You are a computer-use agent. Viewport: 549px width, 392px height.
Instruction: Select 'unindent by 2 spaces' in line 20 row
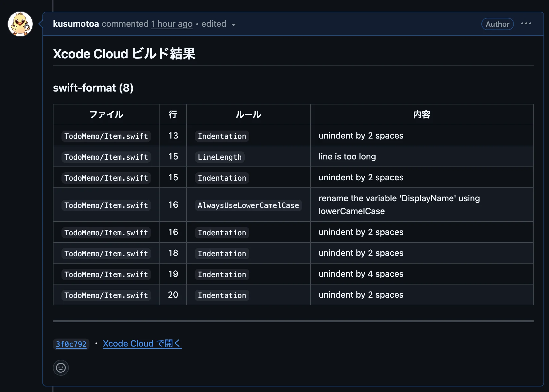(x=361, y=295)
